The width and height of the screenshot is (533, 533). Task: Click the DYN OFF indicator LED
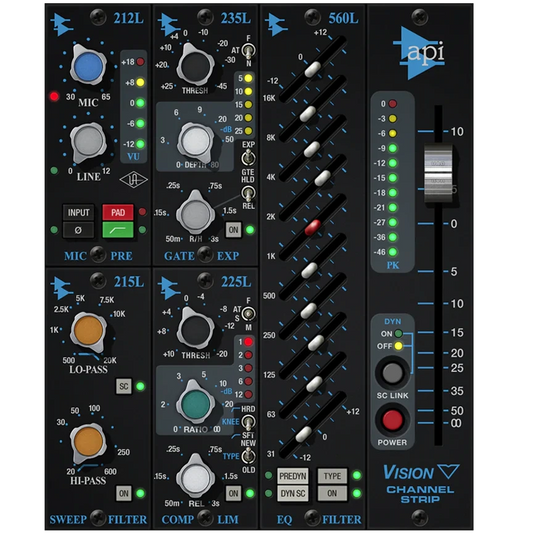pos(398,346)
